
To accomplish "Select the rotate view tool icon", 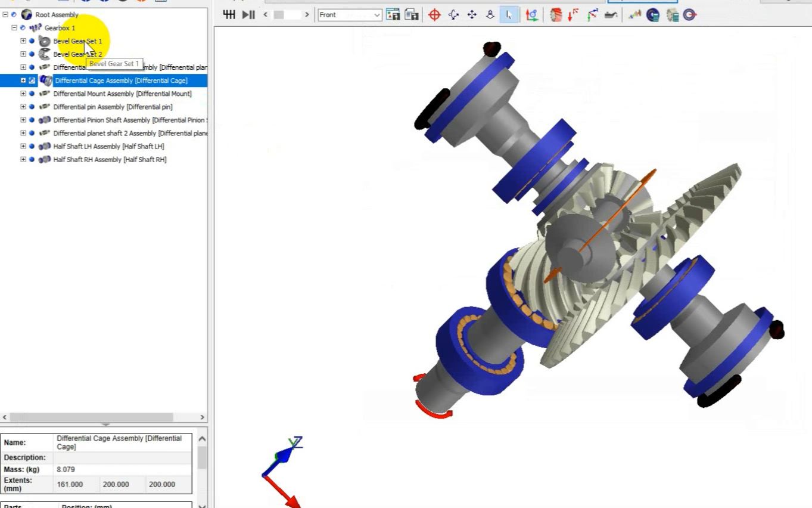I will (x=453, y=15).
